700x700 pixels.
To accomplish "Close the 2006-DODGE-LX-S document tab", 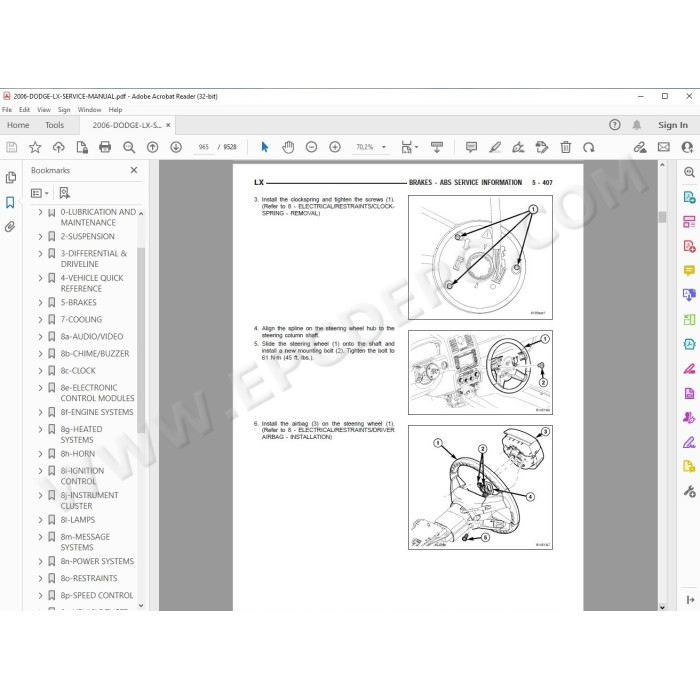I will [168, 125].
